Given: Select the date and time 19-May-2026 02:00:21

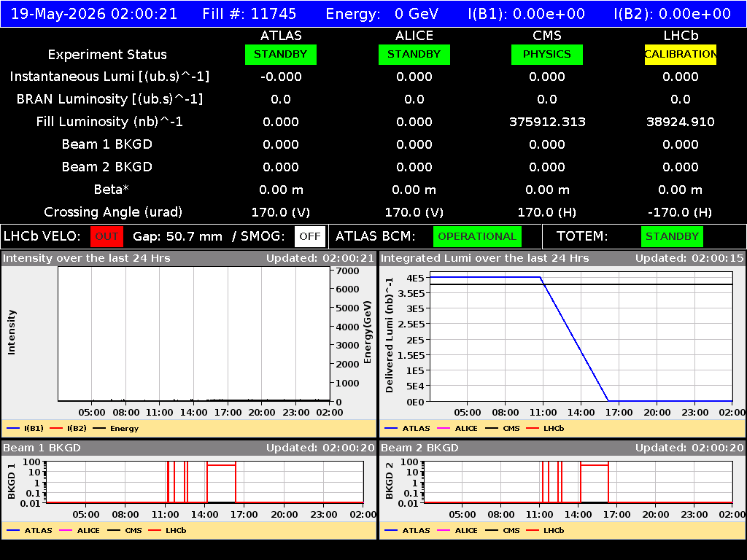Looking at the screenshot, I should 94,14.
